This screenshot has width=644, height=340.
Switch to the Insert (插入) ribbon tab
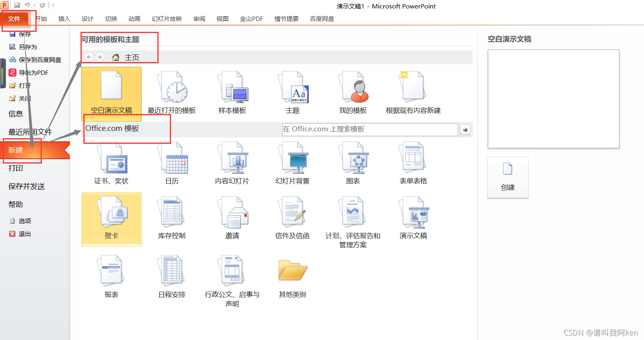tap(64, 19)
